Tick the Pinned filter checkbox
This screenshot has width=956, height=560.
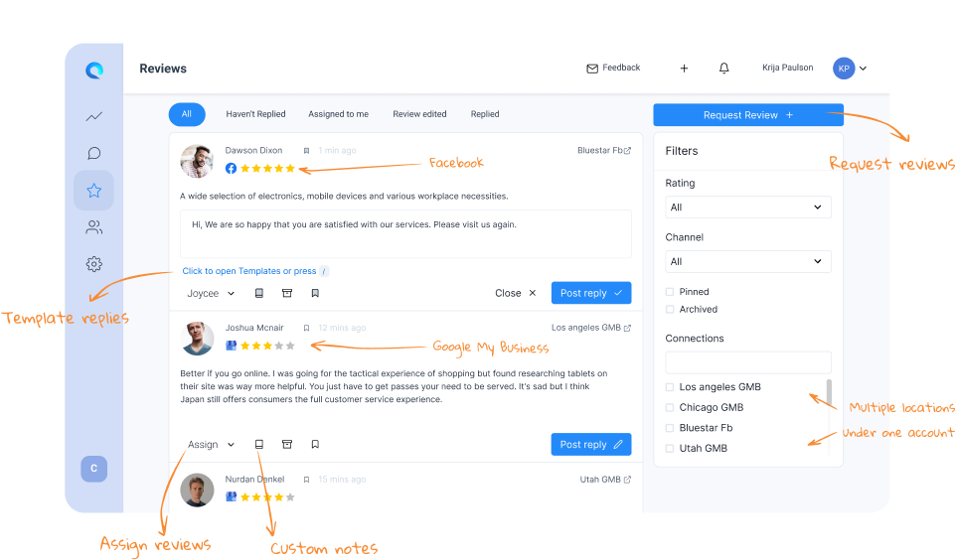(x=670, y=292)
